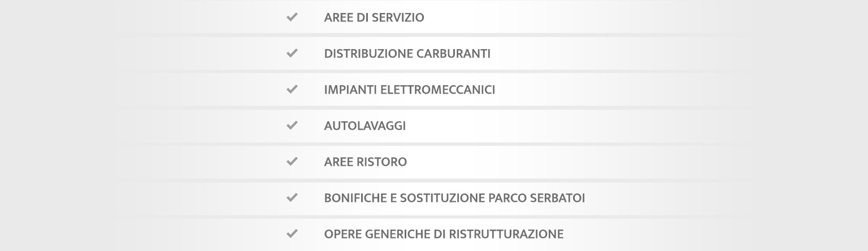Click the separator above OPERE GENERICHE row
The height and width of the screenshot is (251, 868).
434,216
